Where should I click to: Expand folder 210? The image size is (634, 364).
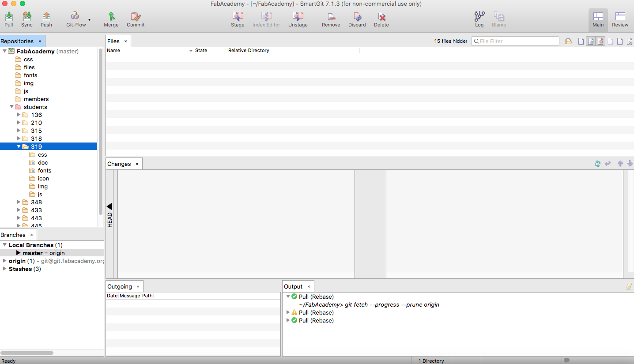[19, 123]
